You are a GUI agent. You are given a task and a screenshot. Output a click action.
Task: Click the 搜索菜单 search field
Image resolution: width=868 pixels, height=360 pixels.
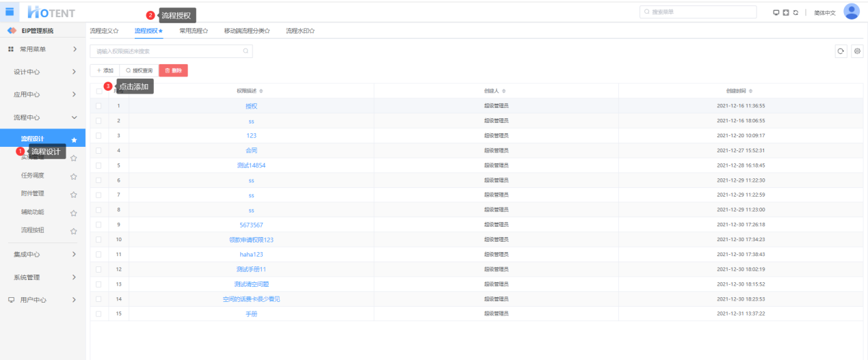pyautogui.click(x=698, y=12)
